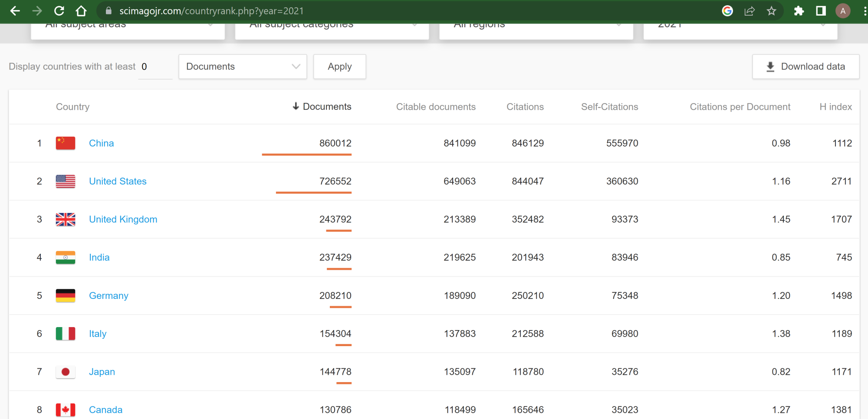Sort by Citations per Document header
868x419 pixels.
pyautogui.click(x=740, y=107)
